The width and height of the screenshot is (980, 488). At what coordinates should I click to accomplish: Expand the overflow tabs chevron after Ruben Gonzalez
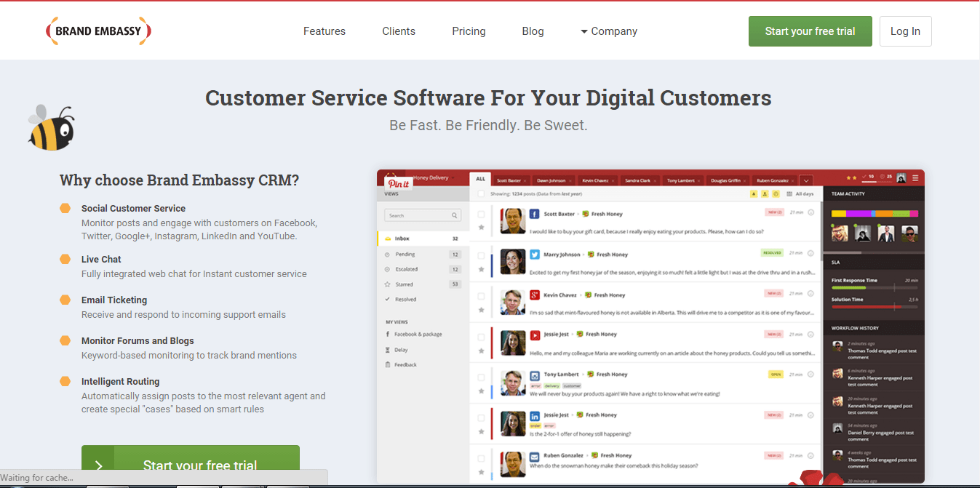[x=805, y=180]
